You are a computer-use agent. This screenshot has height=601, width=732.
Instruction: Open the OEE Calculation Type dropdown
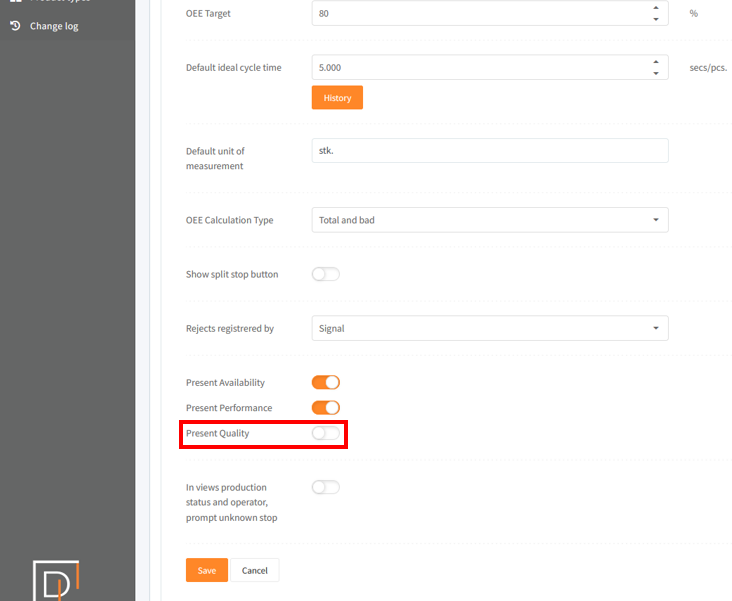(490, 220)
